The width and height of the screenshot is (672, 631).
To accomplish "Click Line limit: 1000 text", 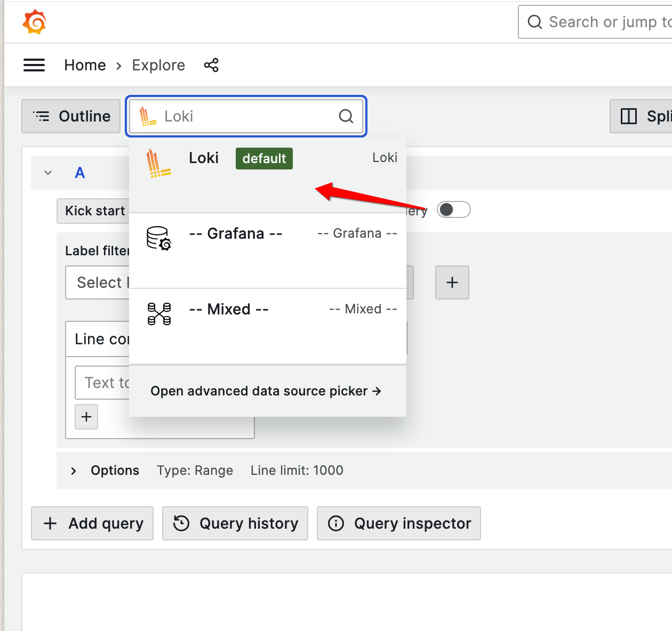I will 297,471.
